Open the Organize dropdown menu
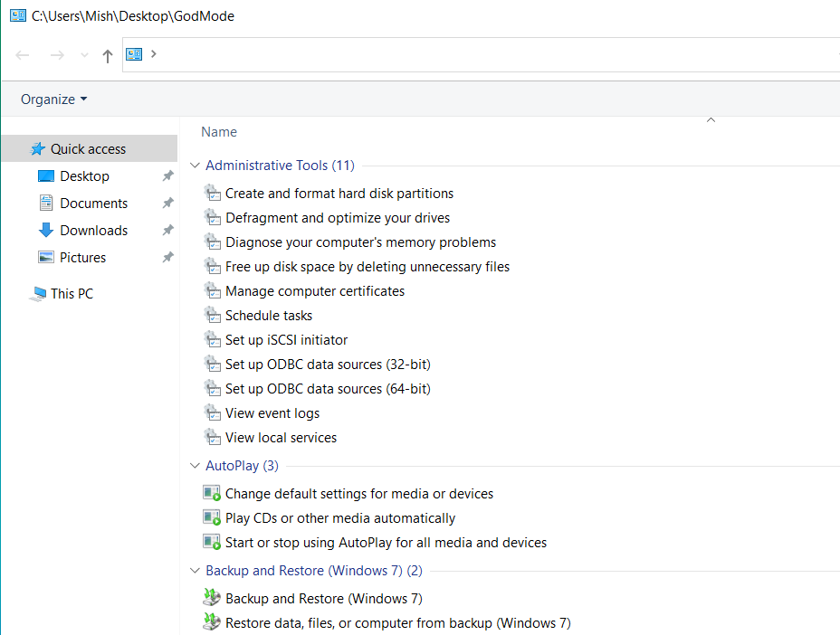The image size is (840, 635). coord(54,100)
